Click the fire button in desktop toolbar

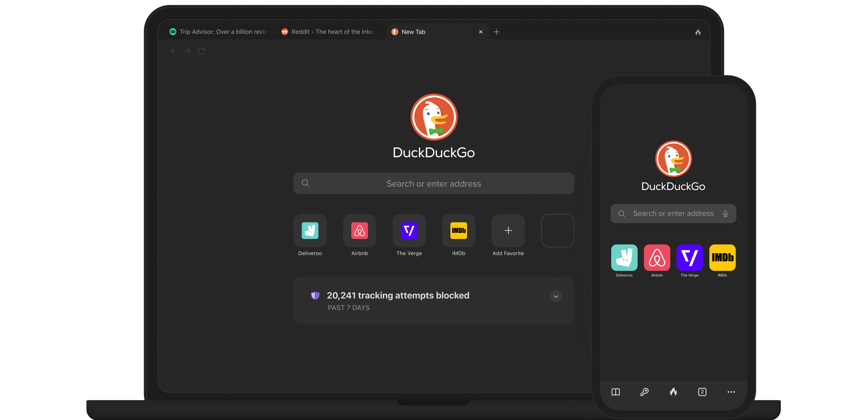pos(698,32)
